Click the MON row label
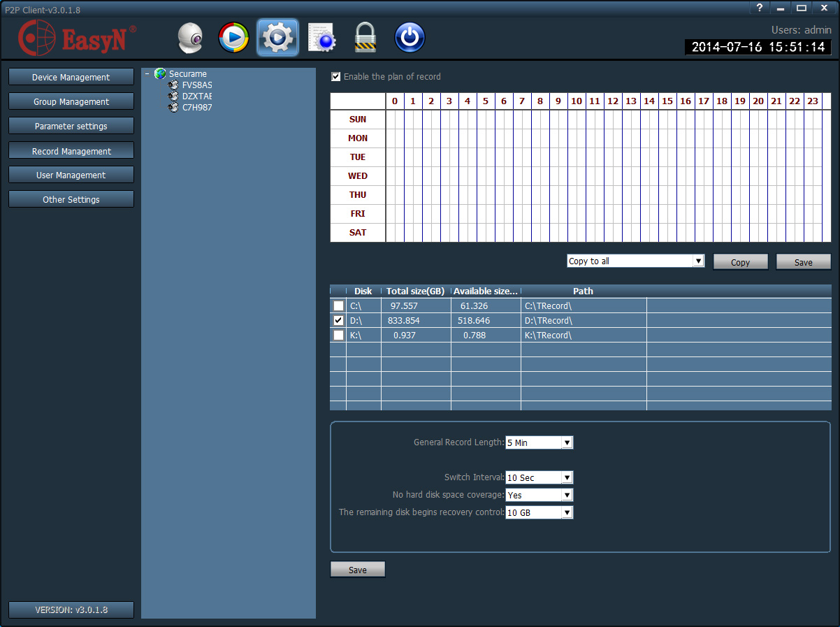Screen dimensions: 840x627 point(358,138)
